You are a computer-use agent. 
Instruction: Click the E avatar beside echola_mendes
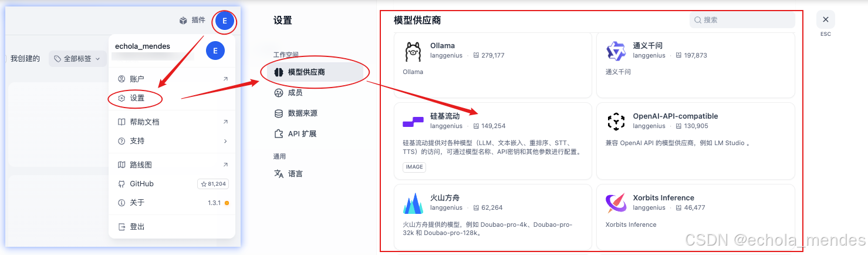[215, 51]
